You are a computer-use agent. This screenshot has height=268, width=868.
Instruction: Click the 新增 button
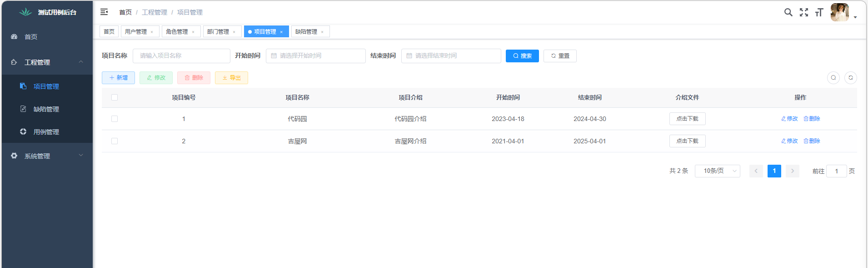(118, 78)
